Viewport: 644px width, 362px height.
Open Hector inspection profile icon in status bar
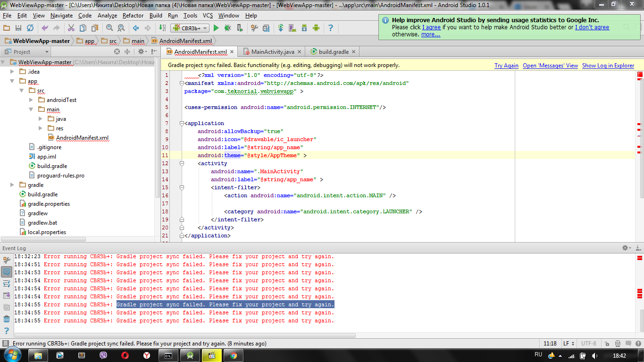tap(618, 344)
